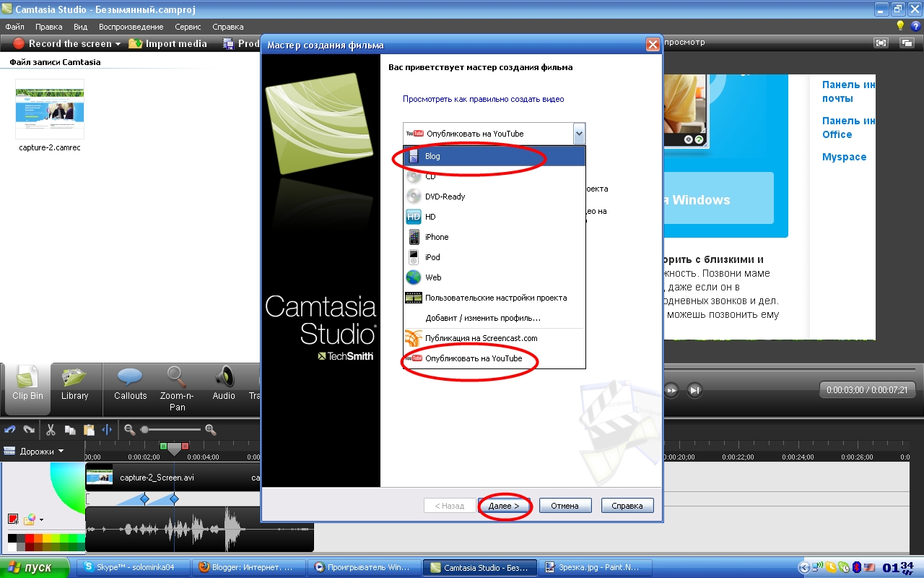Click the timeline playhead marker
Screen dimensions: 924x578
(174, 449)
